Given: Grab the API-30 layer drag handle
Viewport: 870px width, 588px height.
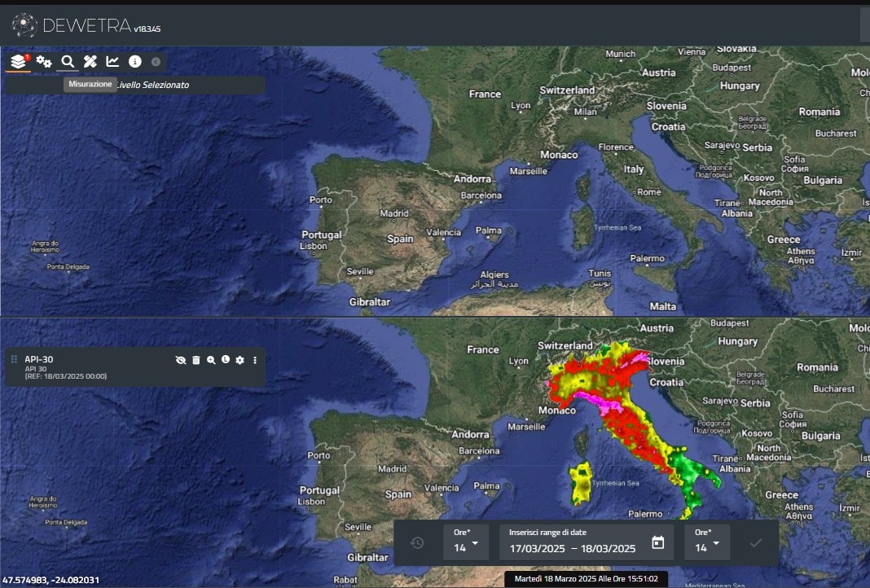Looking at the screenshot, I should pyautogui.click(x=14, y=359).
